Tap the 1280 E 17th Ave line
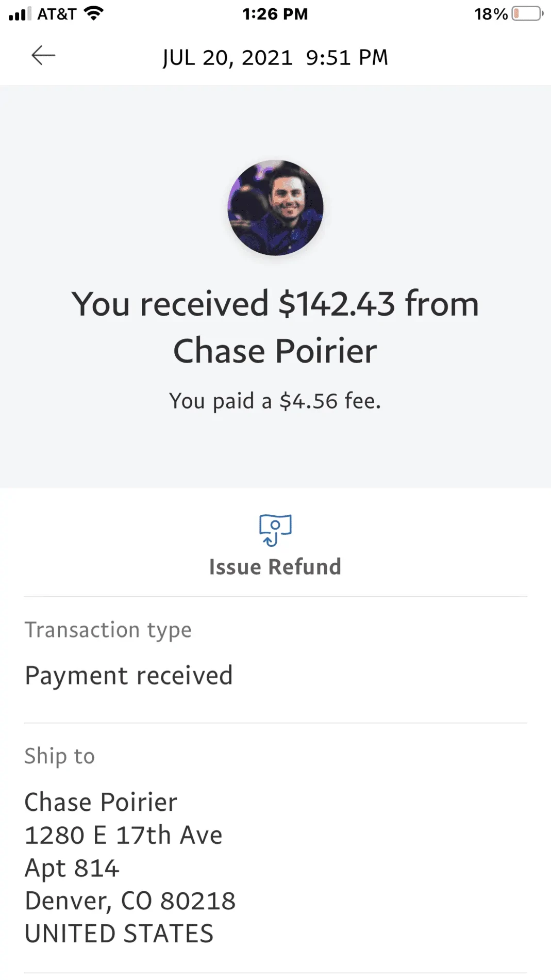 [x=124, y=836]
